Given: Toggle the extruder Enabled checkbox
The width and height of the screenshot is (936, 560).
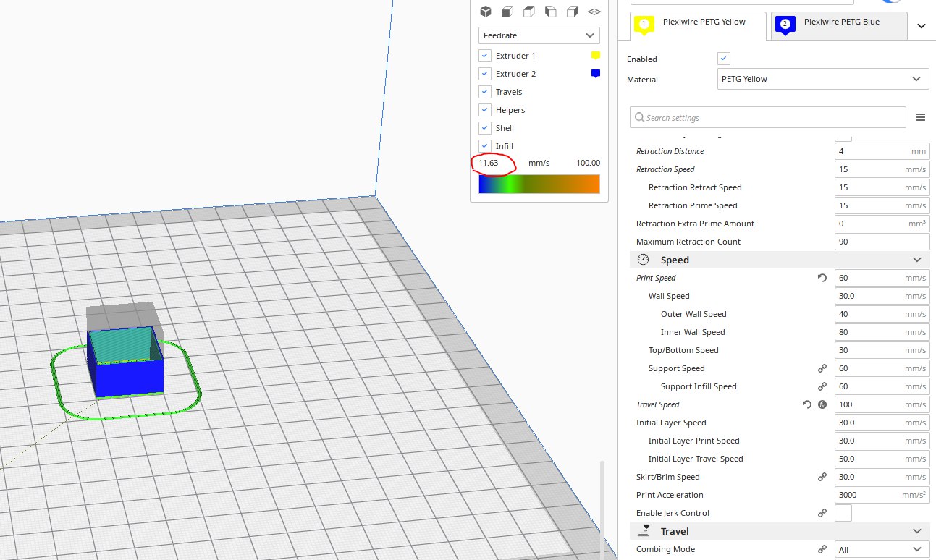Looking at the screenshot, I should click(724, 59).
